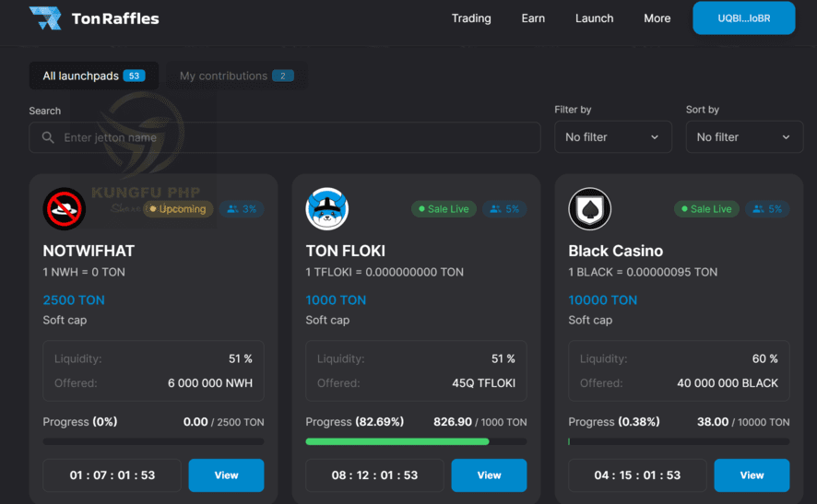This screenshot has width=817, height=504.
Task: Click the TON FLOKI progress bar
Action: (416, 441)
